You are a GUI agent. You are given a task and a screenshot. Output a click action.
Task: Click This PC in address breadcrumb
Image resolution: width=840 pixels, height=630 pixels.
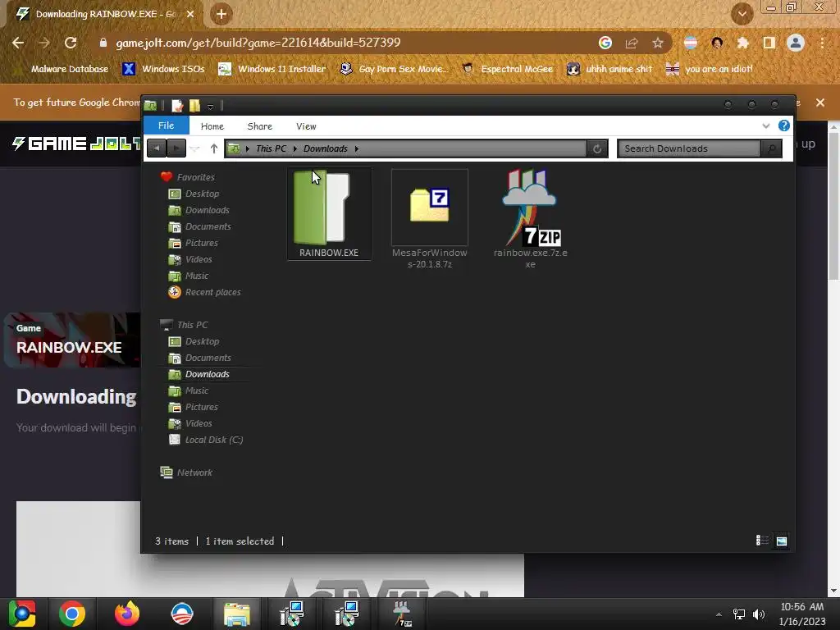tap(271, 148)
